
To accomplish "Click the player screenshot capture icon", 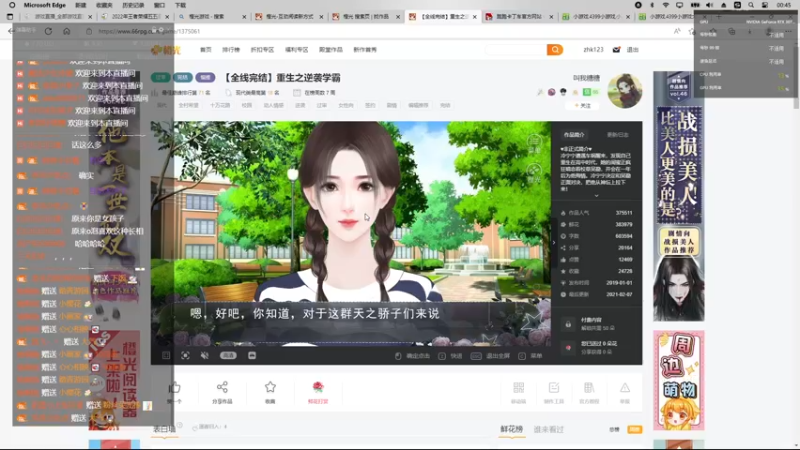I will coord(185,356).
